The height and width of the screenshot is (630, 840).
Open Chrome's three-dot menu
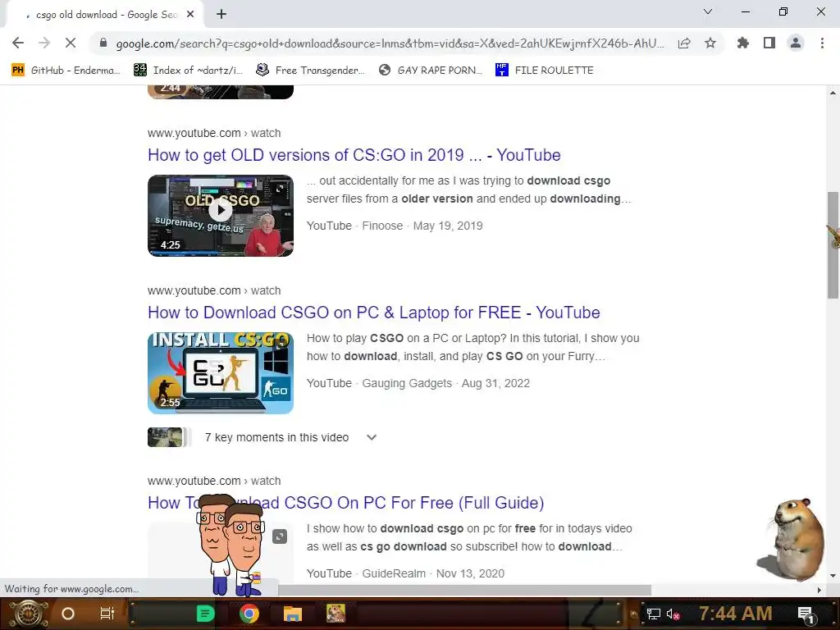[822, 43]
